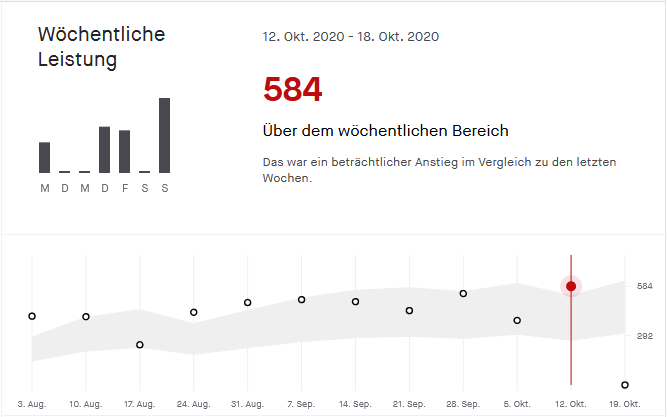Click the highlighted red 12. Okt. data point
This screenshot has width=667, height=417.
[571, 286]
